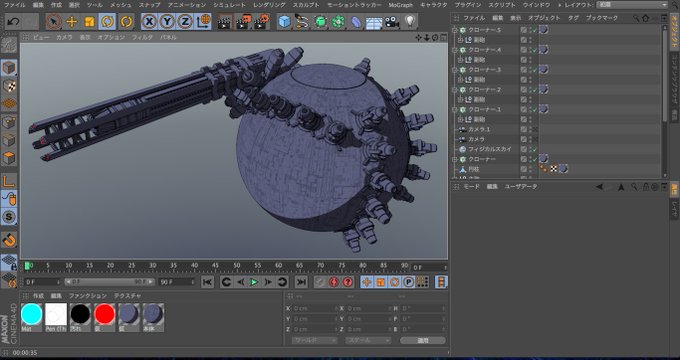This screenshot has width=680, height=360.
Task: Expand the クローナー.1 tree node
Action: (x=455, y=109)
